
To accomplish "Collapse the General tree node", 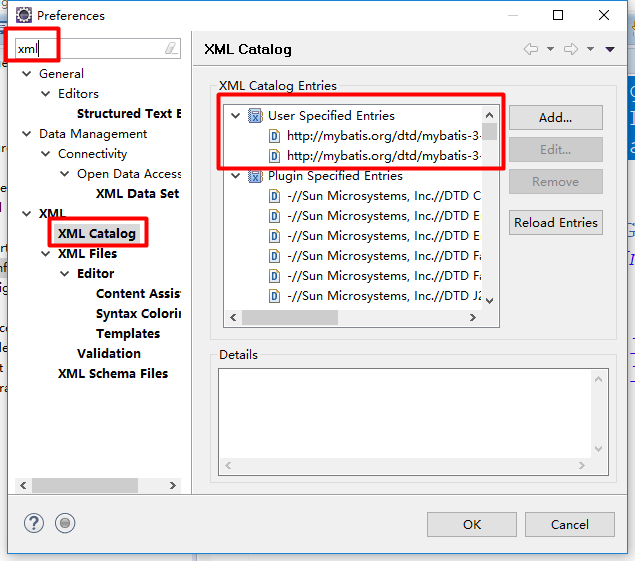I will (x=27, y=74).
